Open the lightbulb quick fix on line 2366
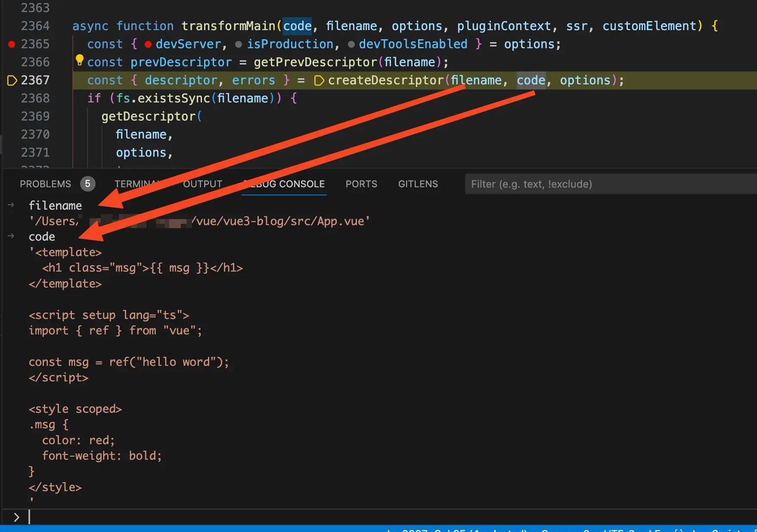The image size is (757, 532). click(x=79, y=60)
